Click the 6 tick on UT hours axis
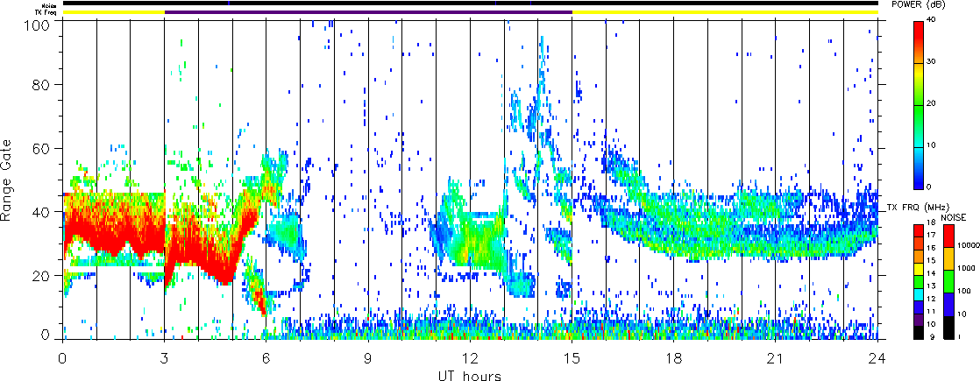The width and height of the screenshot is (980, 381). (x=266, y=358)
